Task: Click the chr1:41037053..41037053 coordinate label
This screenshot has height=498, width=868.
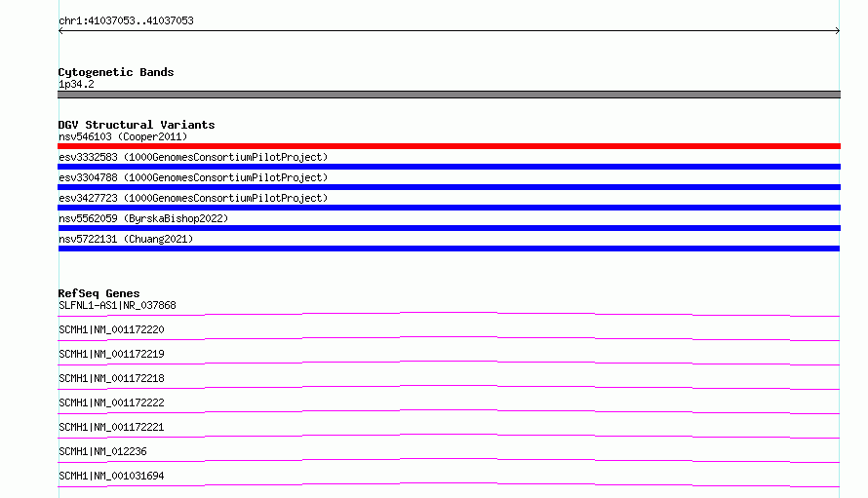Action: [x=126, y=20]
